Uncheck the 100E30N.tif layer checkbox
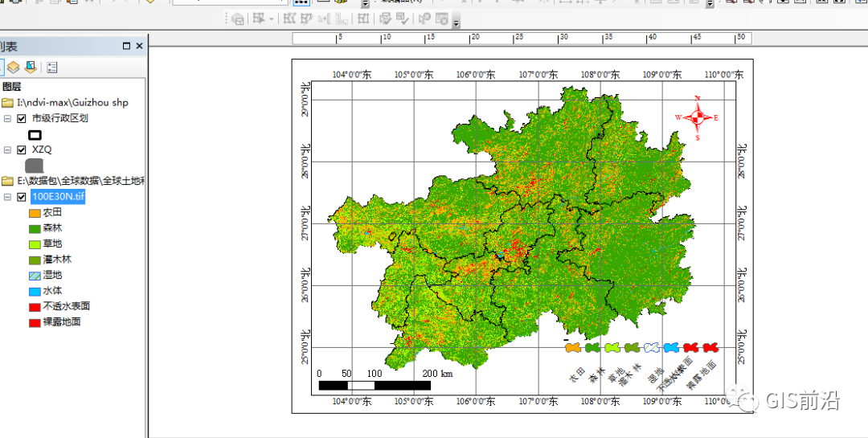 (x=22, y=197)
